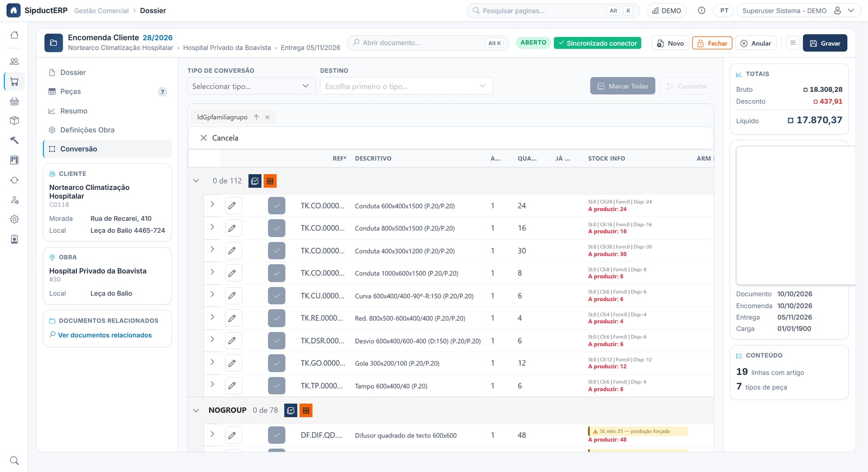Open the home icon in left sidebar

click(14, 35)
